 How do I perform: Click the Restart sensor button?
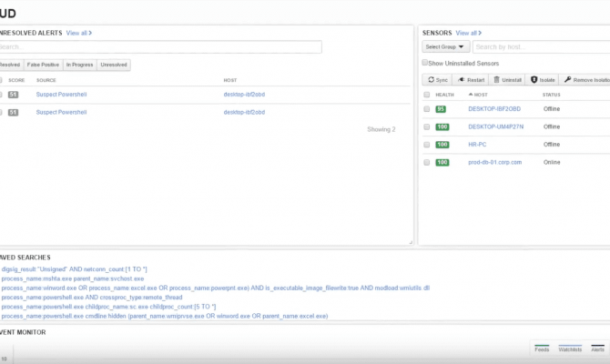pos(471,80)
